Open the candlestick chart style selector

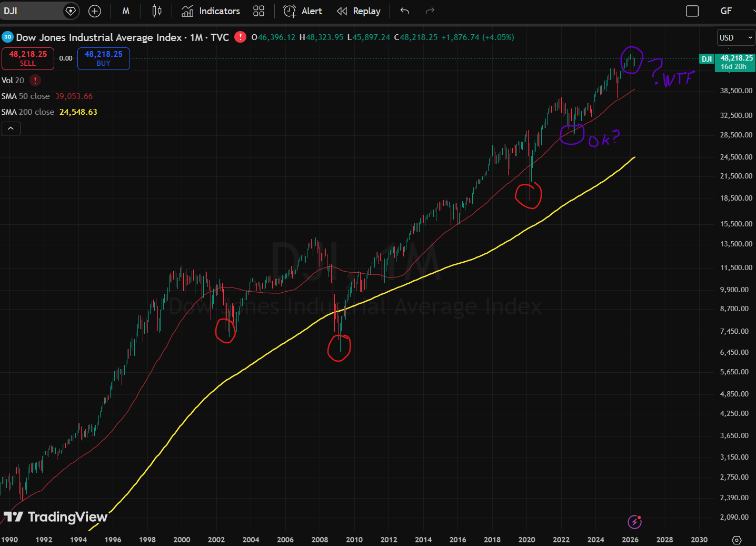(157, 11)
